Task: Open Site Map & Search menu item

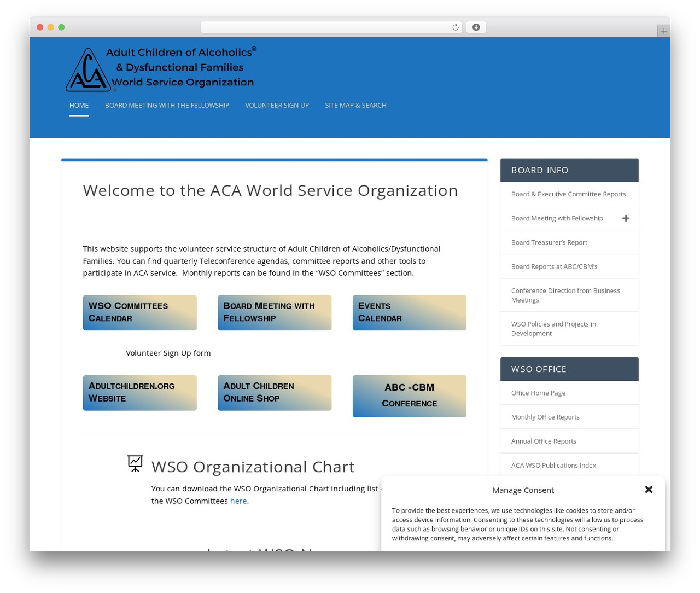Action: [x=355, y=105]
